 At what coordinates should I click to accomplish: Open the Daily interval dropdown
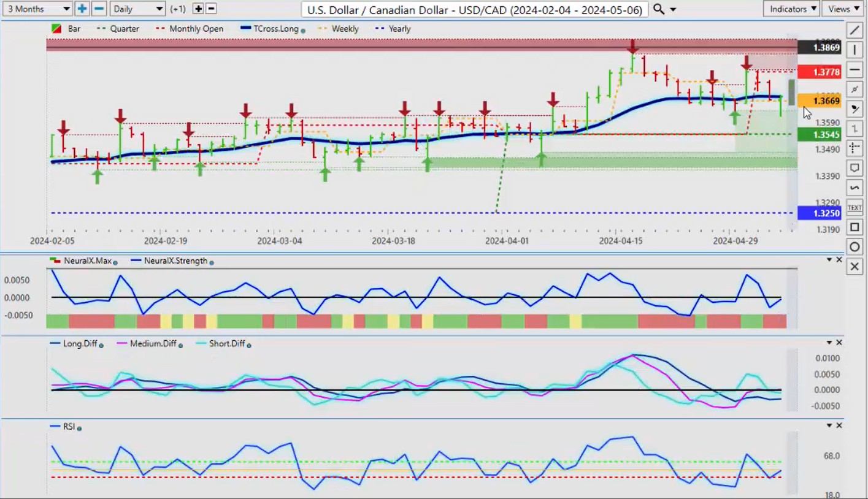click(x=137, y=9)
